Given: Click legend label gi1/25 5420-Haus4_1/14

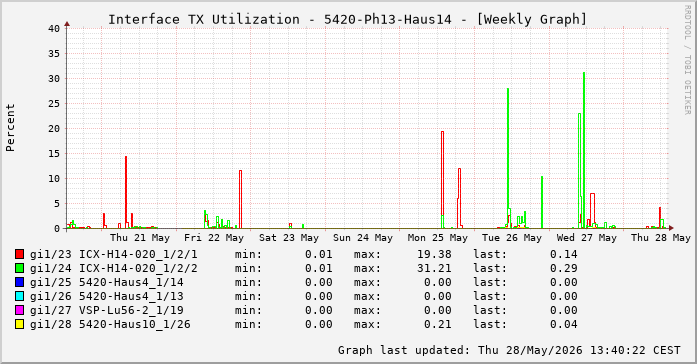Looking at the screenshot, I should [107, 282].
